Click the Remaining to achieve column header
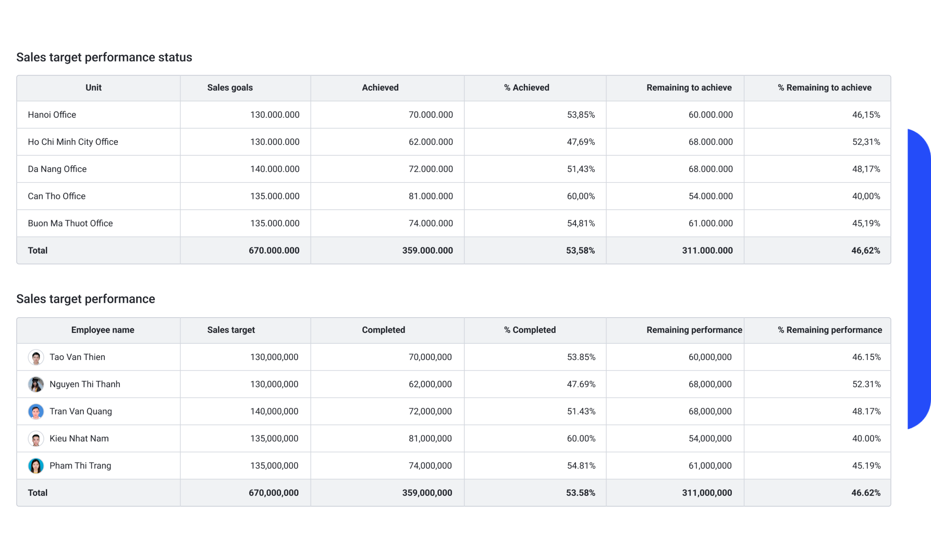 coord(689,88)
